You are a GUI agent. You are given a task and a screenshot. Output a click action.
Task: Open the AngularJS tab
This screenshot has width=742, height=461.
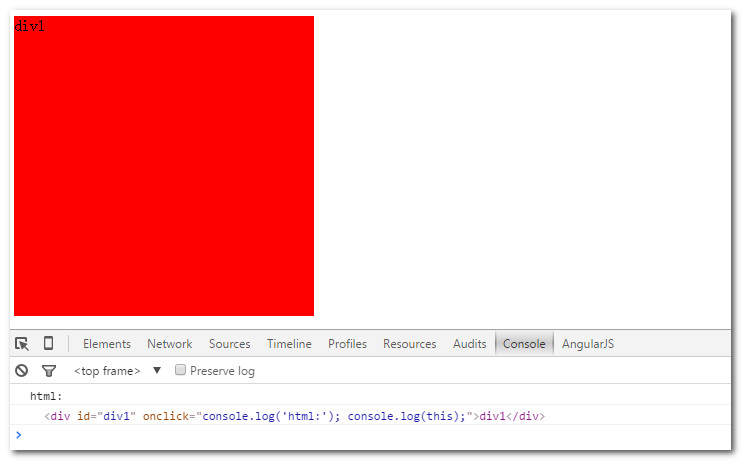(x=588, y=344)
